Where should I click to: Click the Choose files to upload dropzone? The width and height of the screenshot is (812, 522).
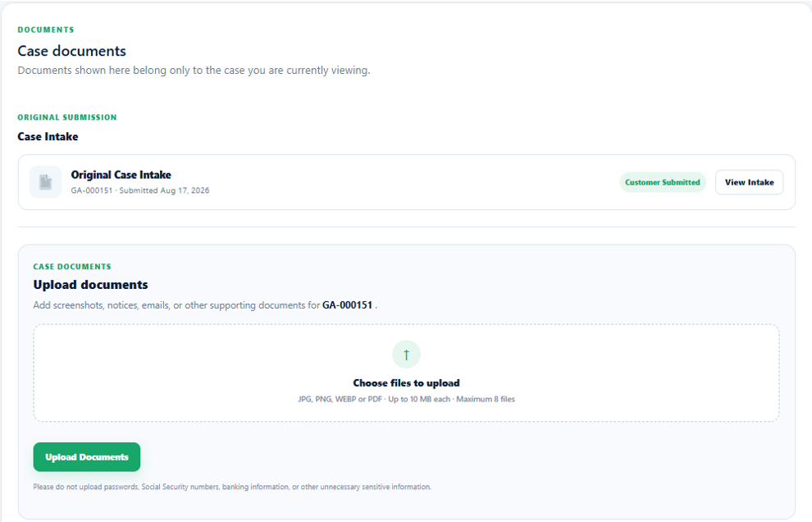[x=407, y=373]
